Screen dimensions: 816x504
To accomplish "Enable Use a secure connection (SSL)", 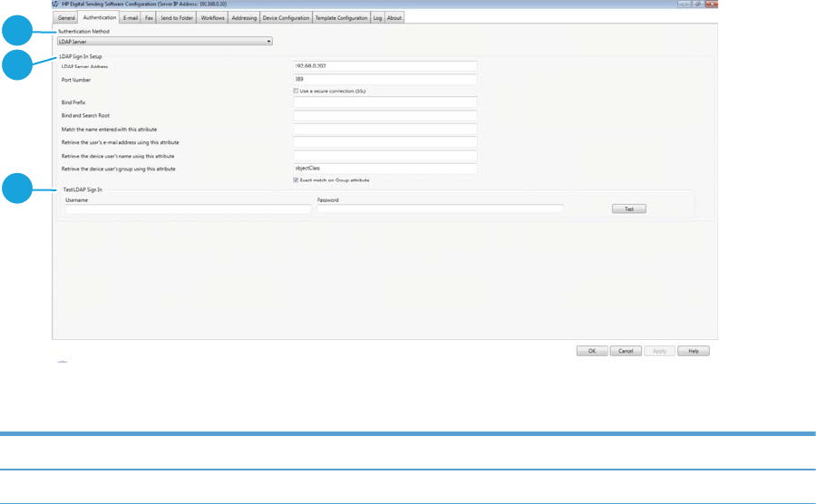I will coord(296,91).
